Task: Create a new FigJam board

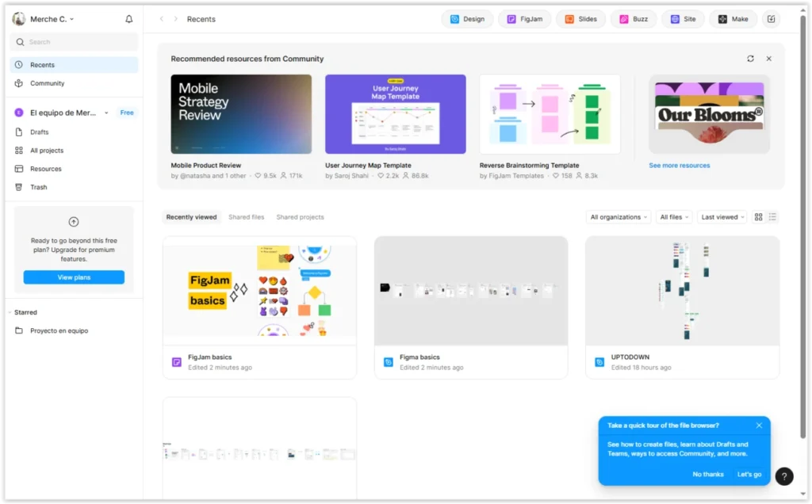Action: pos(524,18)
